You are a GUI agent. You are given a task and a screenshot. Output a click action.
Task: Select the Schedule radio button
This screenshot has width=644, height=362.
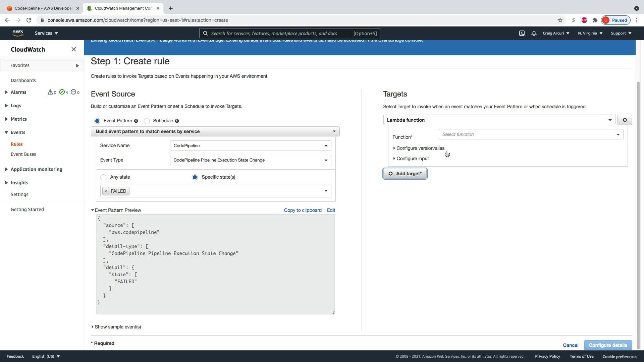pos(147,121)
